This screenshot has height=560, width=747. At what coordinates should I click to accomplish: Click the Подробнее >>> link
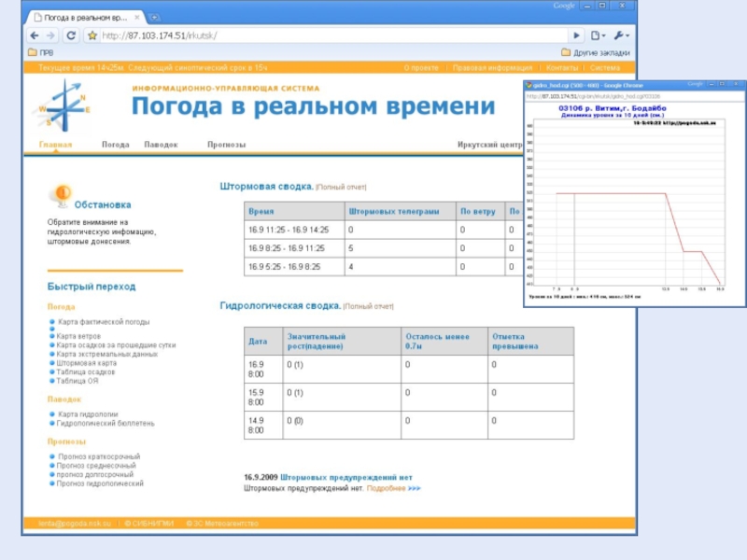(x=393, y=488)
